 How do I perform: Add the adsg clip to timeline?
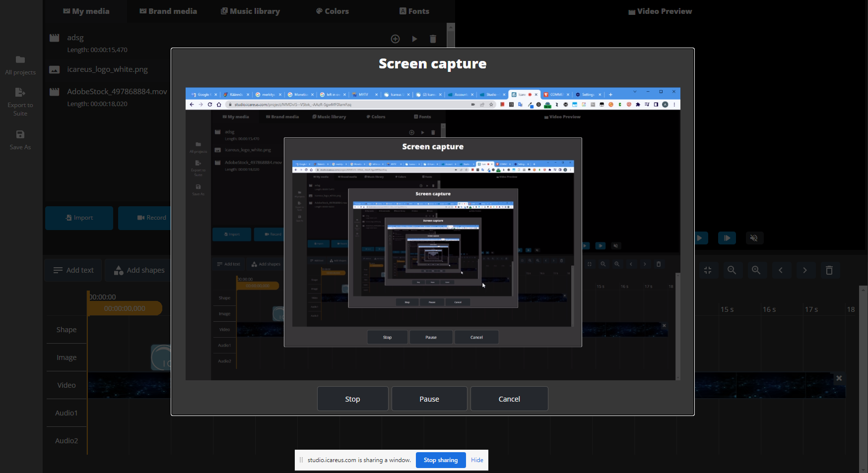(x=395, y=39)
